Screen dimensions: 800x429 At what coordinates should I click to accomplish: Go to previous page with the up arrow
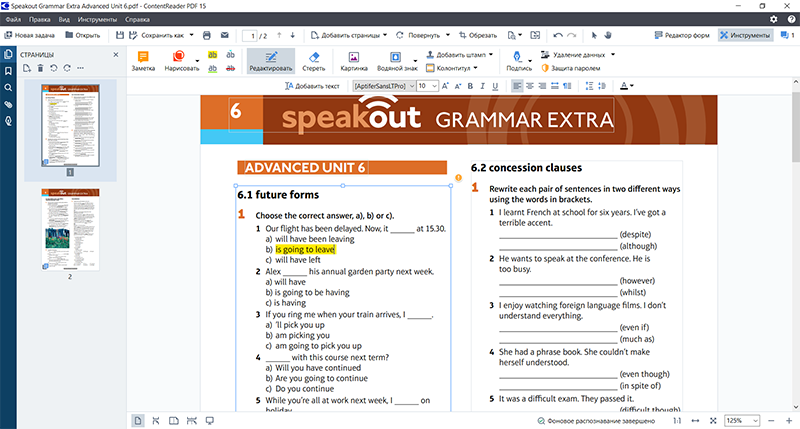[279, 35]
